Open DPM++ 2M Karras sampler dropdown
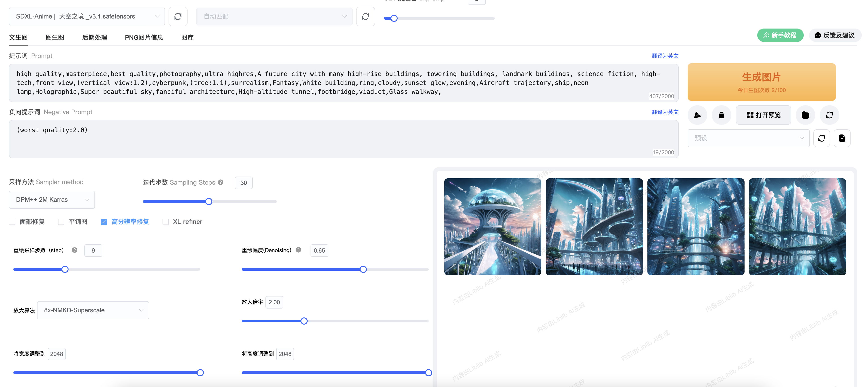 click(52, 200)
